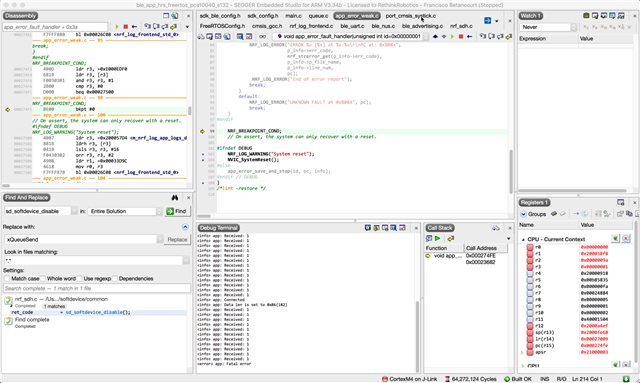The height and width of the screenshot is (383, 640).
Task: Click the red circle icon beside CPU - Current Context
Action: coord(626,238)
